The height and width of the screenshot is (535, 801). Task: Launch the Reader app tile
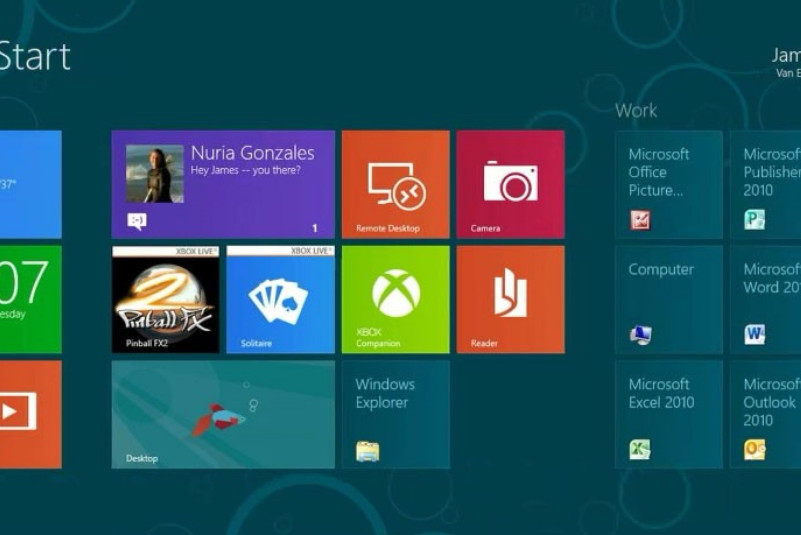click(510, 299)
